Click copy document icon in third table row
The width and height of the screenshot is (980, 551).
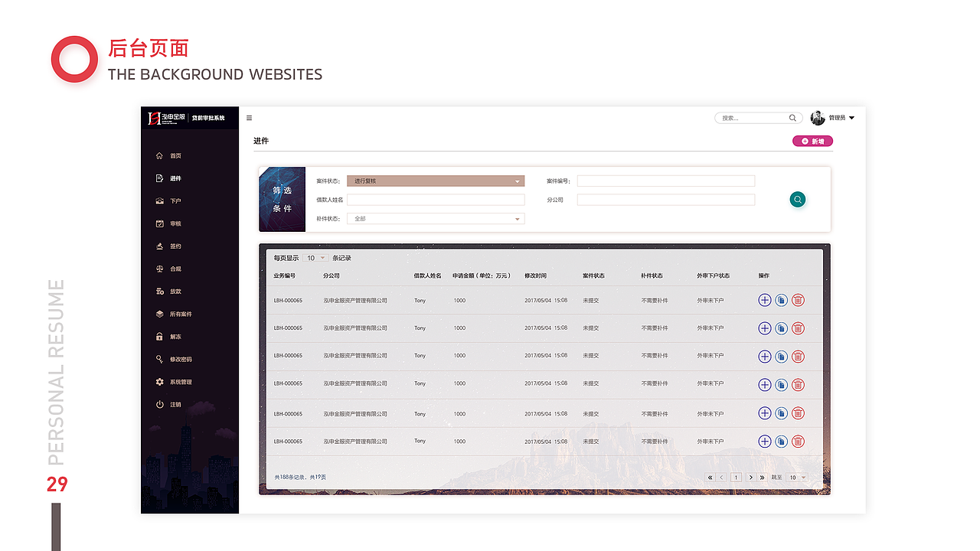tap(781, 357)
